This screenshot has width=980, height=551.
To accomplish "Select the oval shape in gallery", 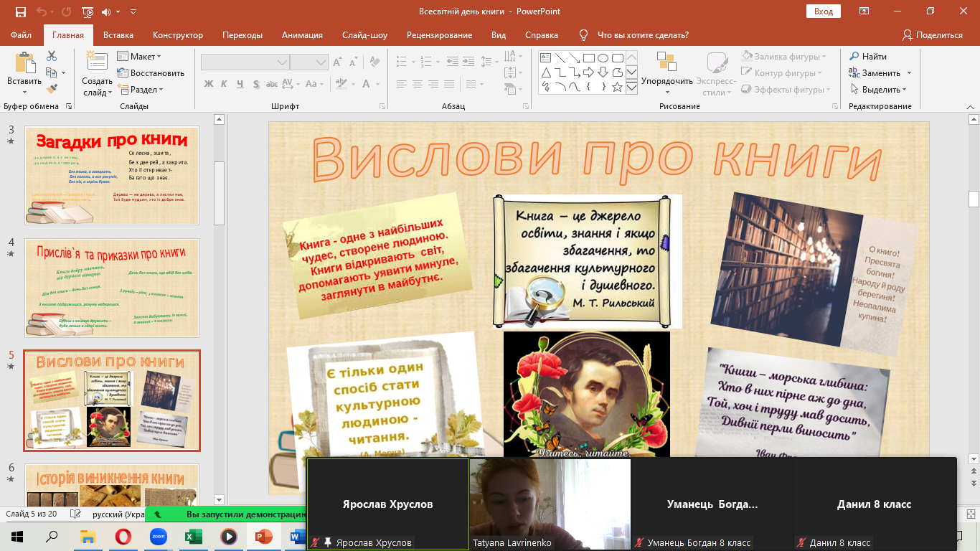I will [603, 57].
